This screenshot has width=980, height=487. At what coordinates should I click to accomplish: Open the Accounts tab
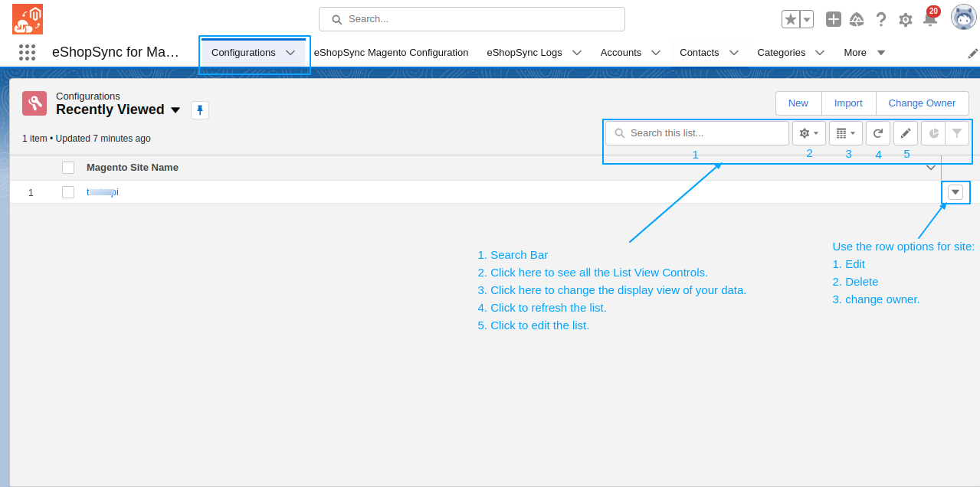point(621,53)
